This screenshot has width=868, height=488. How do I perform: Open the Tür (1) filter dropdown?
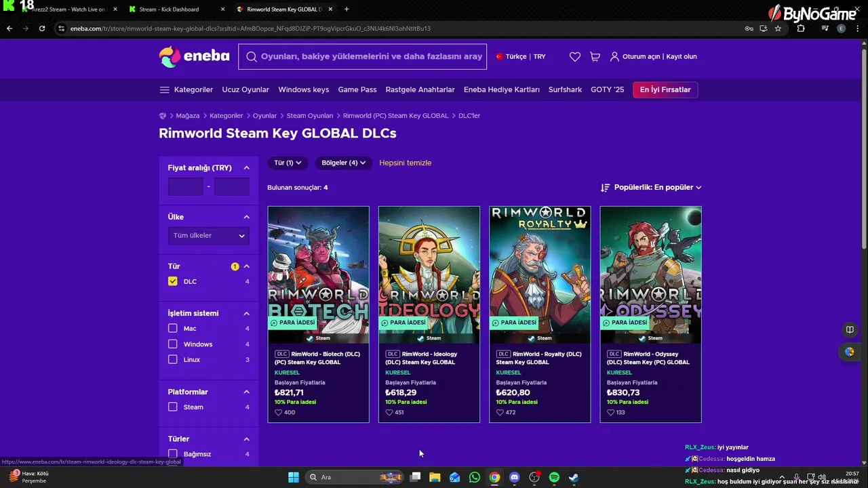tap(288, 163)
